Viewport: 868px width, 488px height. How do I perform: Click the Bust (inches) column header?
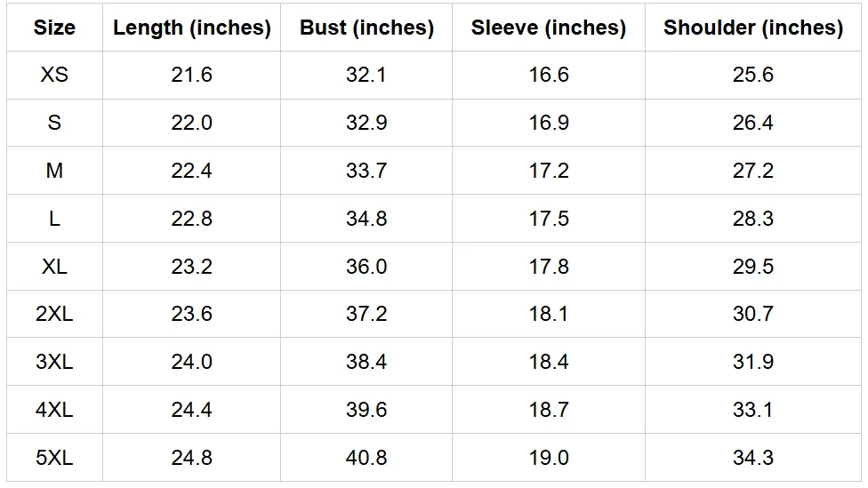click(366, 28)
